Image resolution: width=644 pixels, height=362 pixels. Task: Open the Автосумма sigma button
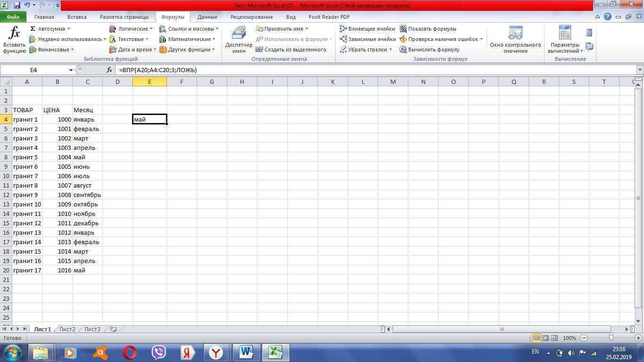pyautogui.click(x=50, y=29)
